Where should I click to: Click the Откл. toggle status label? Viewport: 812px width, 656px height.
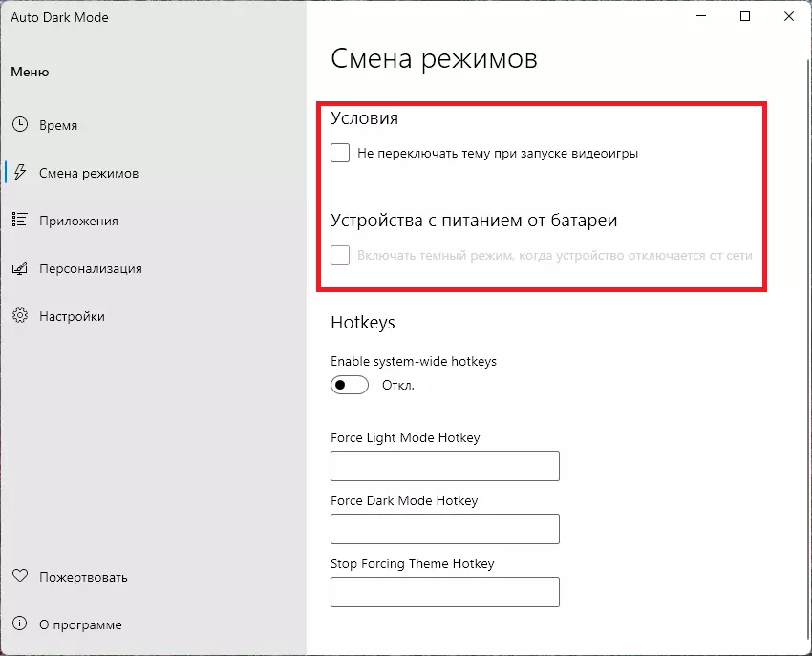398,385
